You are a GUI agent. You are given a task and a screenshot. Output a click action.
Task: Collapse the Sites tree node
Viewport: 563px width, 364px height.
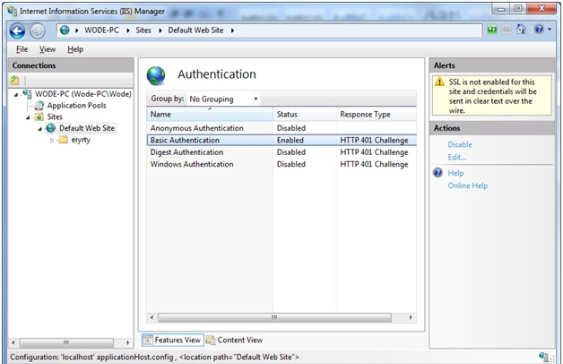[x=28, y=118]
